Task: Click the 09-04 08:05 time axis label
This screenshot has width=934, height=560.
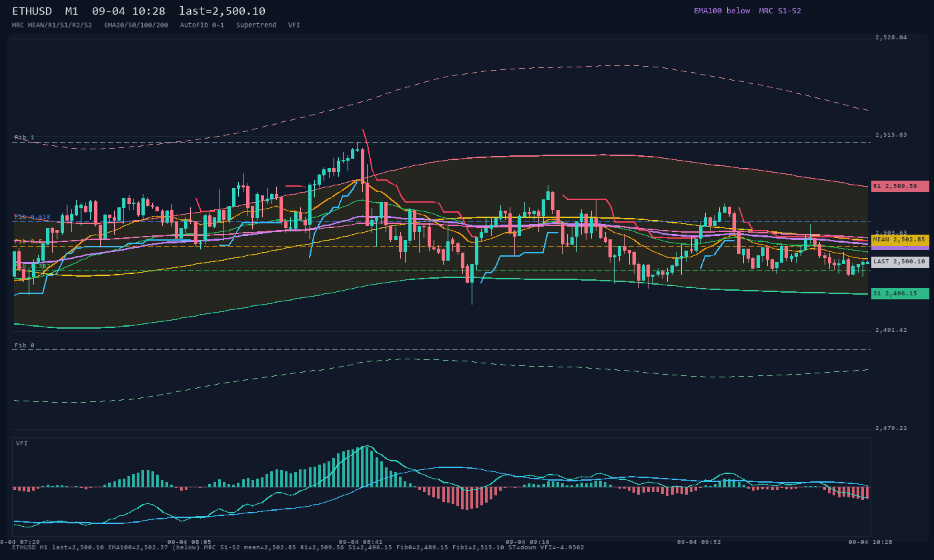Action: pos(189,542)
